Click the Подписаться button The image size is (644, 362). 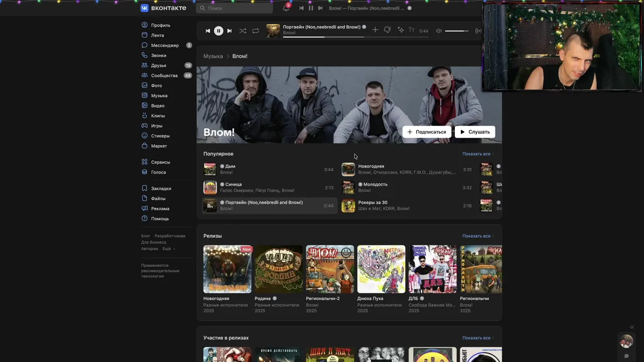tap(427, 132)
